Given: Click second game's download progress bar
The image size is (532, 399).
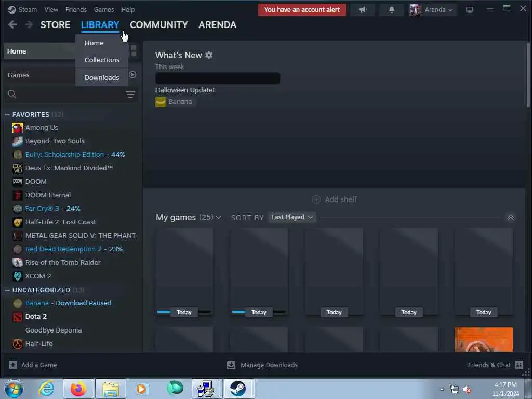Looking at the screenshot, I should pos(259,312).
